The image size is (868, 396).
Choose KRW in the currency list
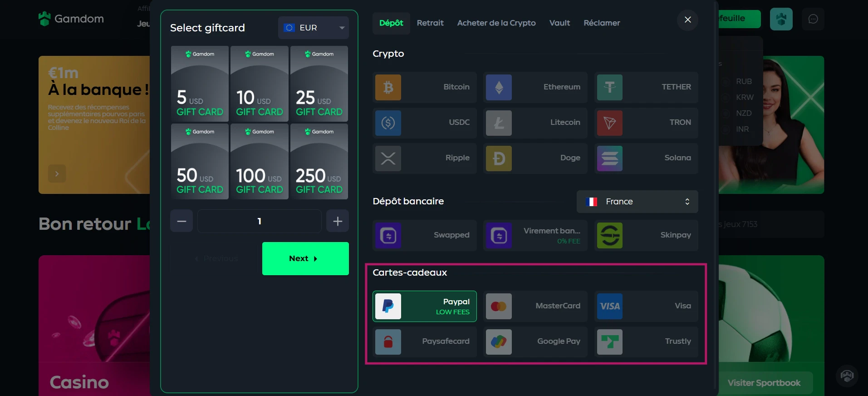[745, 97]
